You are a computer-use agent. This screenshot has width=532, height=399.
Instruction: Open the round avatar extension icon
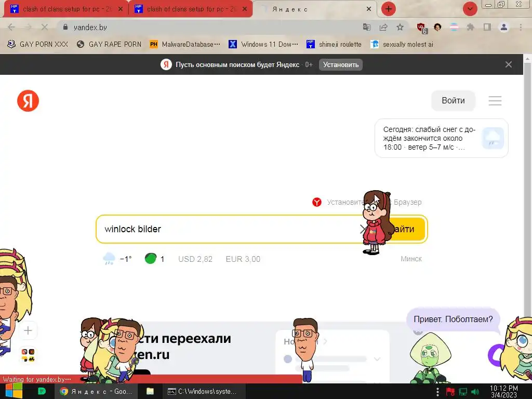(x=437, y=27)
